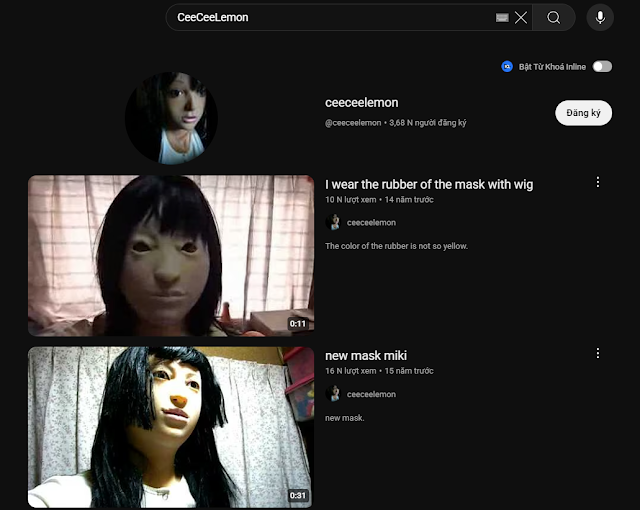Open the on-screen keyboard icon
The height and width of the screenshot is (510, 640).
(502, 18)
